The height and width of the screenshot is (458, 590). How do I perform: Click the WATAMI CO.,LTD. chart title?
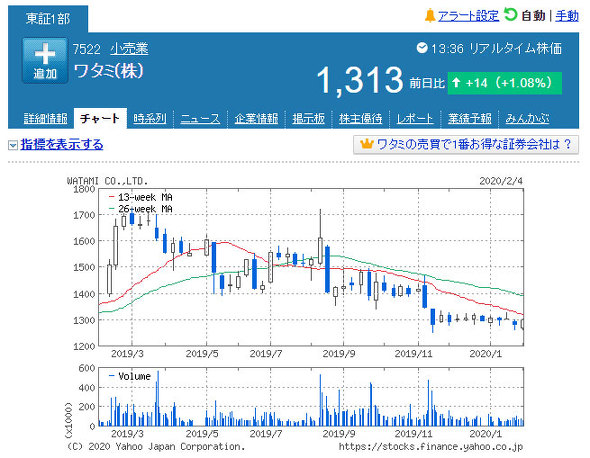[107, 181]
